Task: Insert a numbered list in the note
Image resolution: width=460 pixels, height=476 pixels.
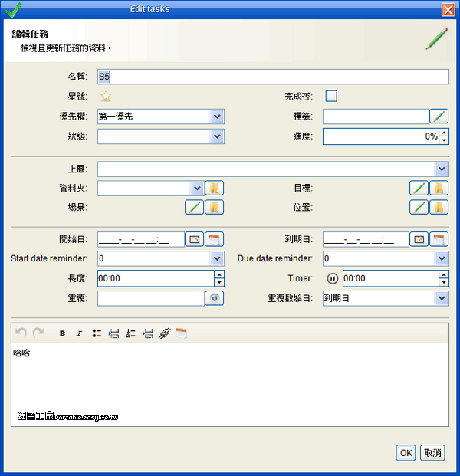Action: tap(130, 333)
